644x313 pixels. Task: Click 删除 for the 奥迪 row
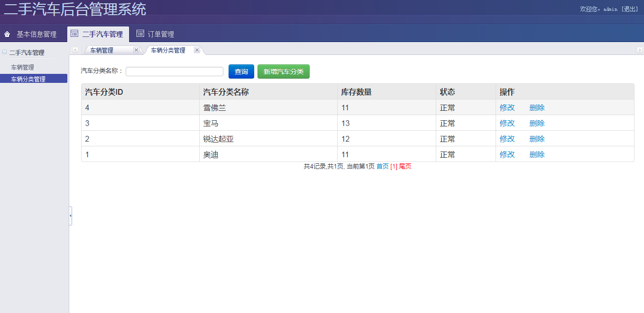pyautogui.click(x=537, y=154)
